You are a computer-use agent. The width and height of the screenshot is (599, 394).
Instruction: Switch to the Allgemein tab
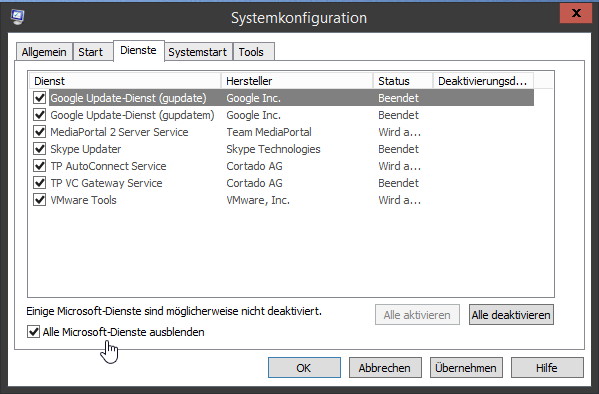point(44,52)
